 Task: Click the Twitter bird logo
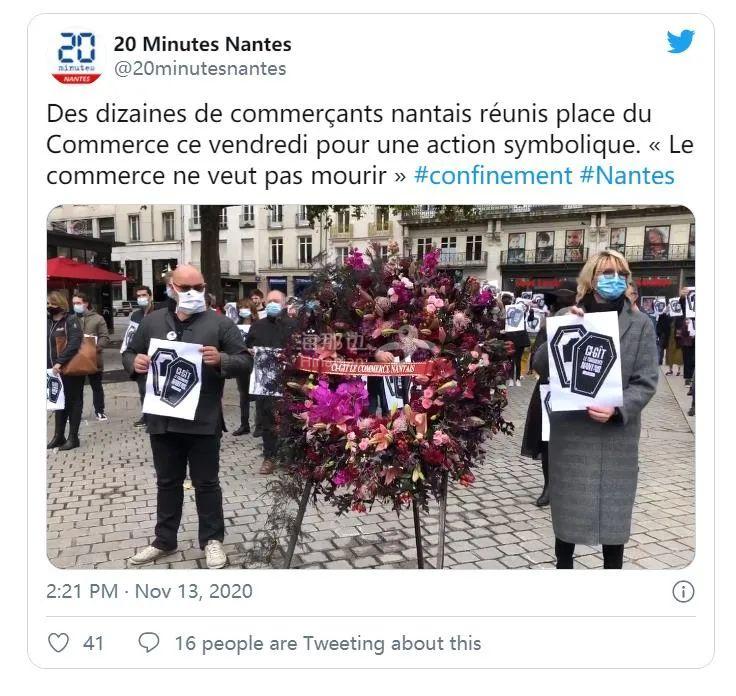point(680,42)
